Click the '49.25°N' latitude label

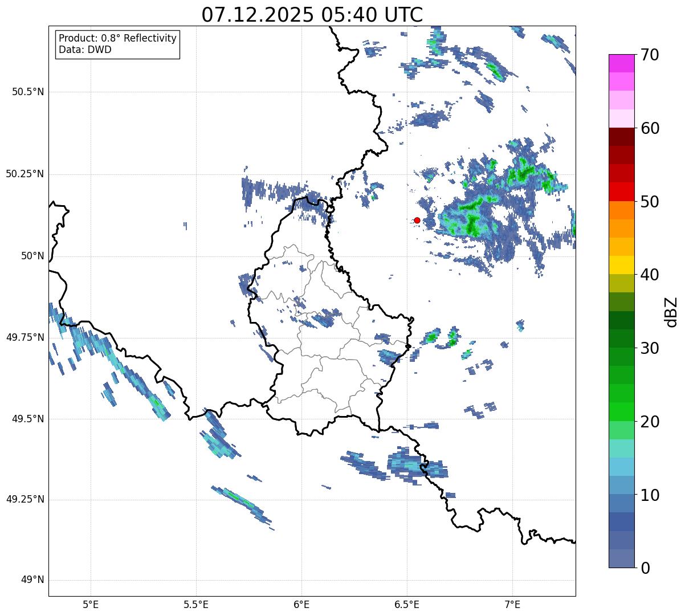pyautogui.click(x=25, y=499)
